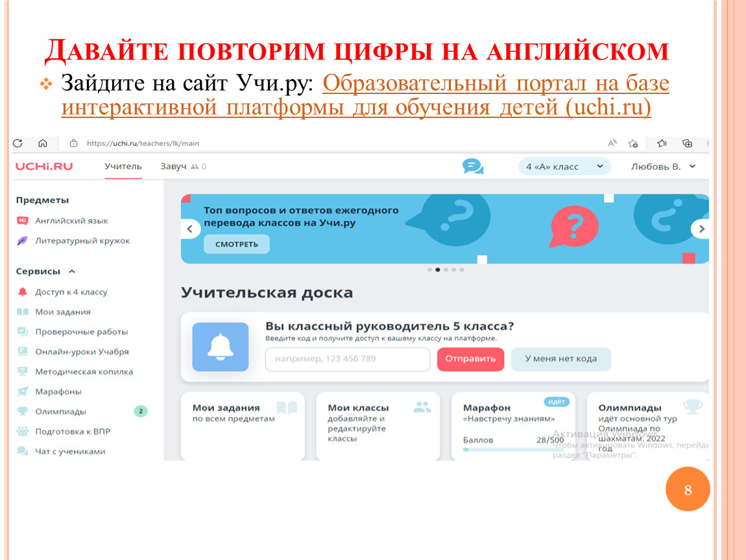Open Английский язык subject
The image size is (746, 560).
click(71, 220)
